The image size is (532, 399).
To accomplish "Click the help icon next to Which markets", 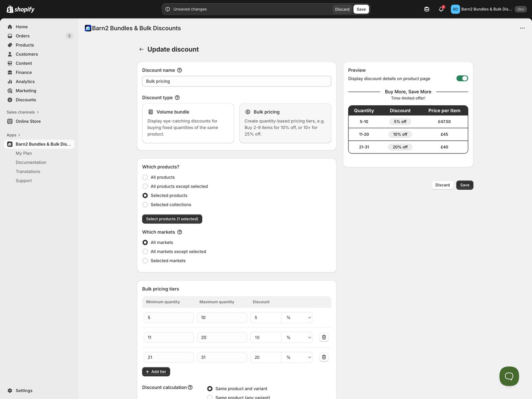I will point(180,232).
